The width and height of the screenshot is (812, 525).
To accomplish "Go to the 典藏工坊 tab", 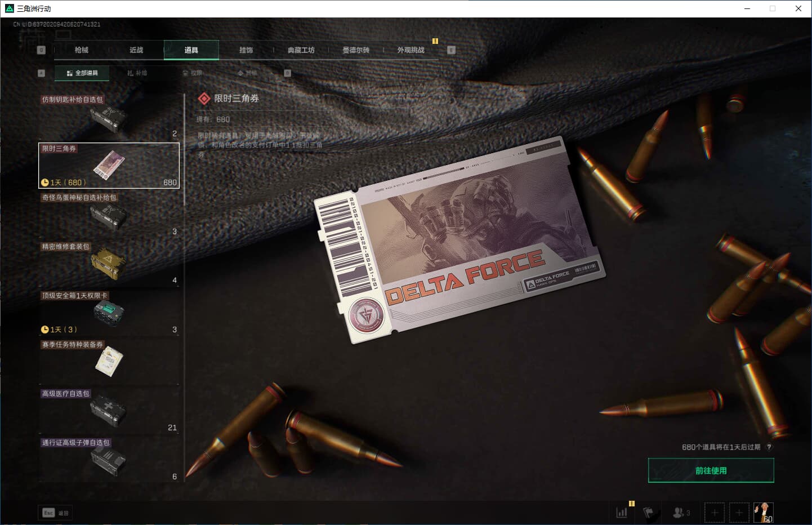I will click(x=301, y=50).
